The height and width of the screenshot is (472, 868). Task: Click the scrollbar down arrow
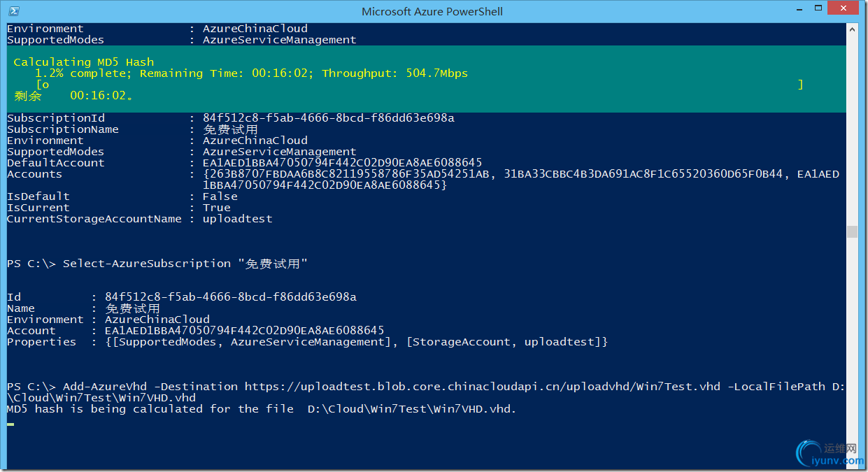[x=851, y=462]
